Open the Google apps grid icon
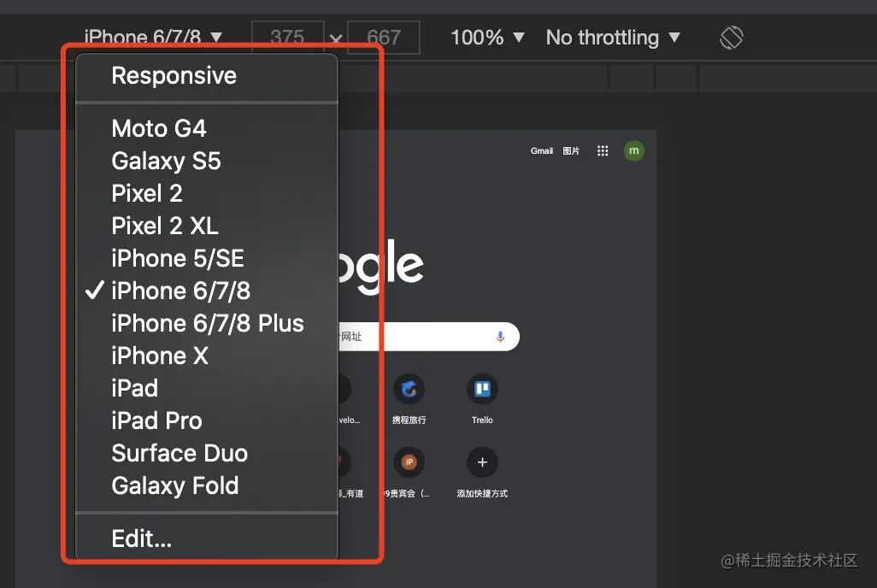The width and height of the screenshot is (877, 588). [603, 151]
